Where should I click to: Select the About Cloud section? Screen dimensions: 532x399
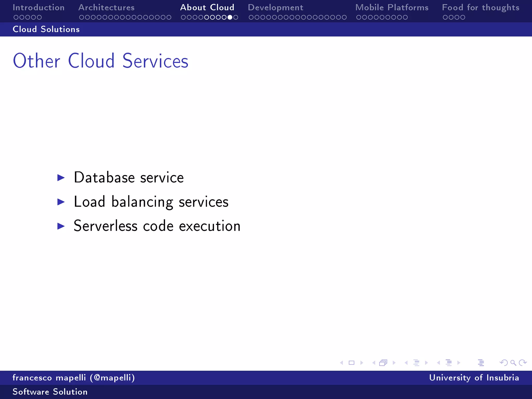[x=207, y=7]
